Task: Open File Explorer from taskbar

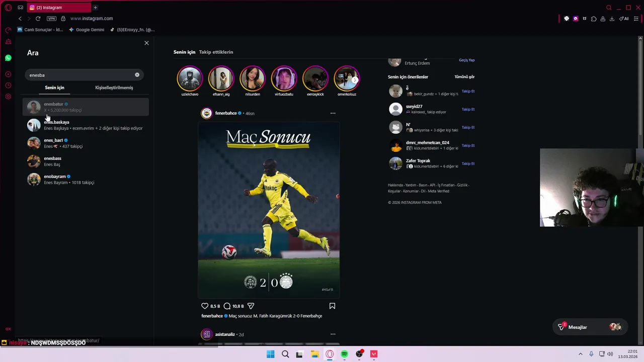Action: pos(314,354)
